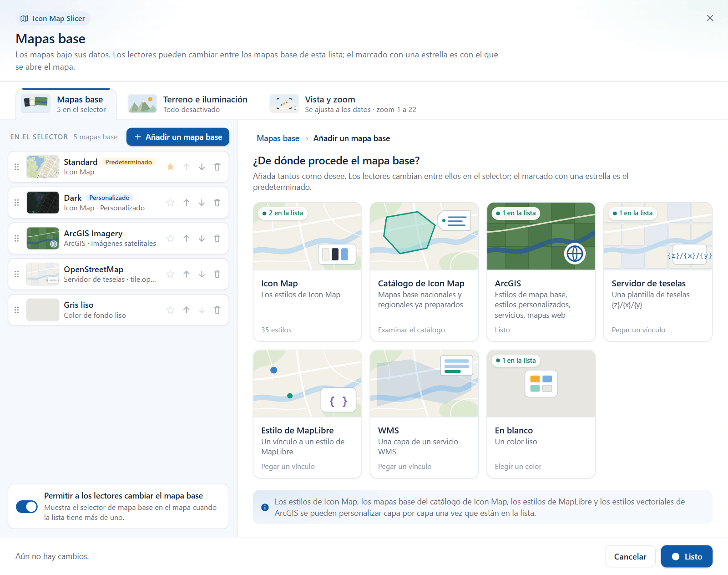Click the Icon Map Slicer badge

coord(53,19)
